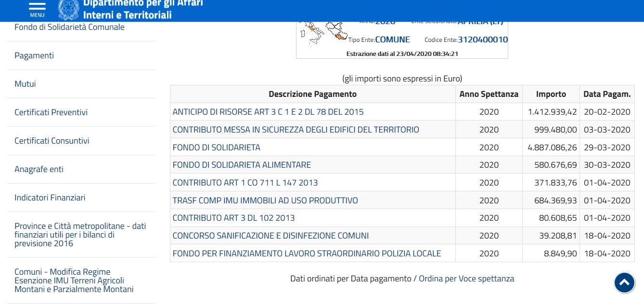Select CONCORSO SANIFICAZIONE E DISINFEZIONE COMUNI link

tap(270, 236)
